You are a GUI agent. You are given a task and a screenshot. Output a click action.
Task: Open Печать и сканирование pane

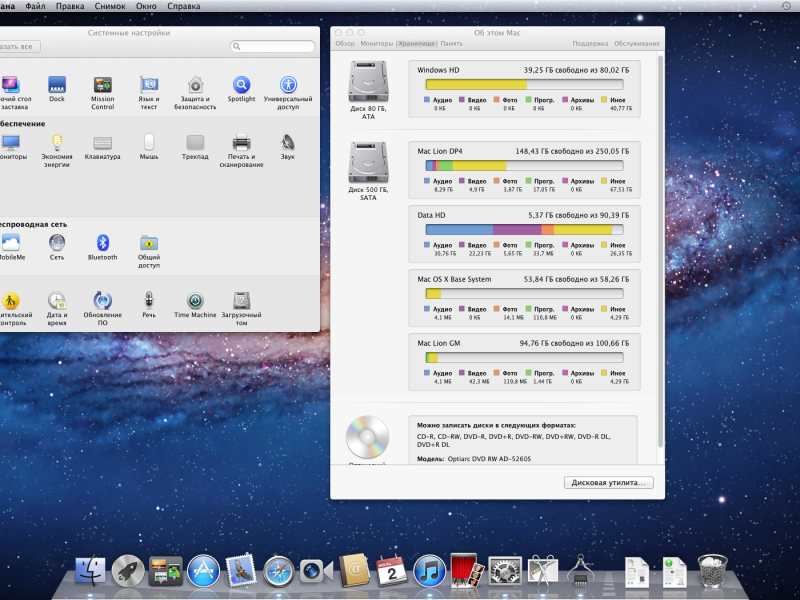click(x=241, y=151)
